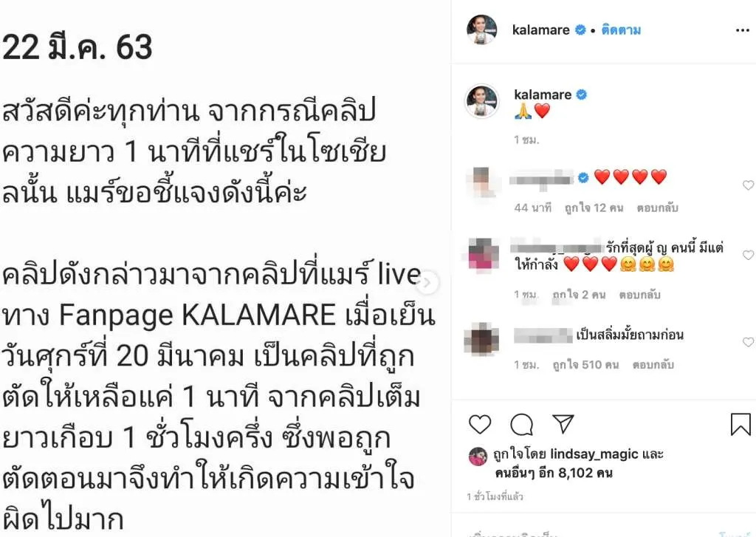Open the comment bubble icon

coord(522,424)
